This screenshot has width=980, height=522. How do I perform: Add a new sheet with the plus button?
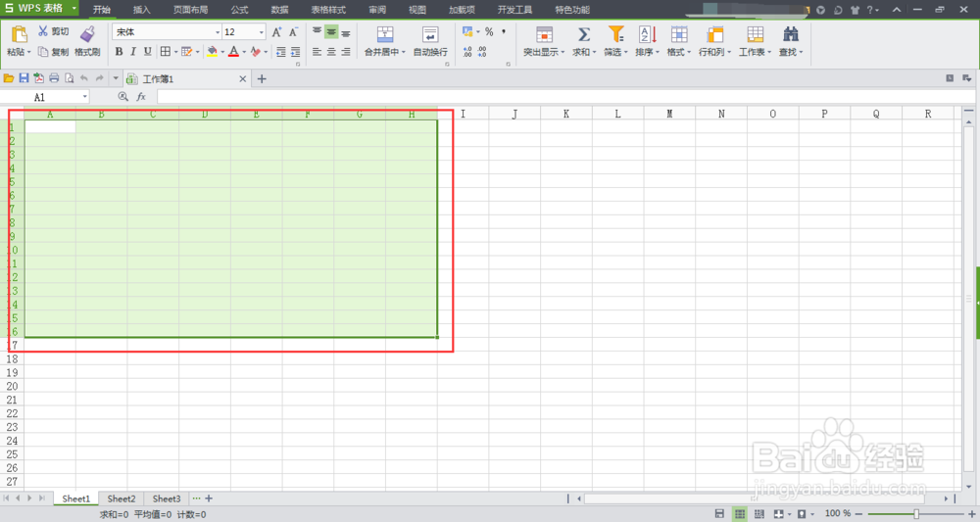click(209, 498)
